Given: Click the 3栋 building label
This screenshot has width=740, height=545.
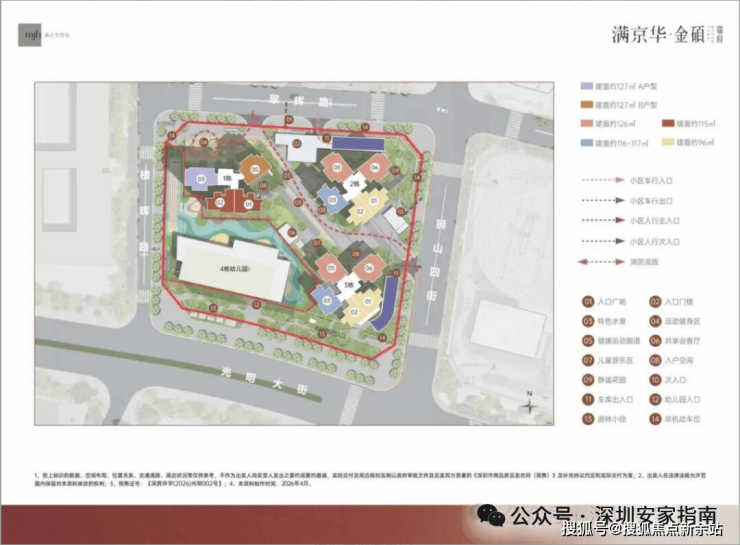Looking at the screenshot, I should tap(349, 285).
